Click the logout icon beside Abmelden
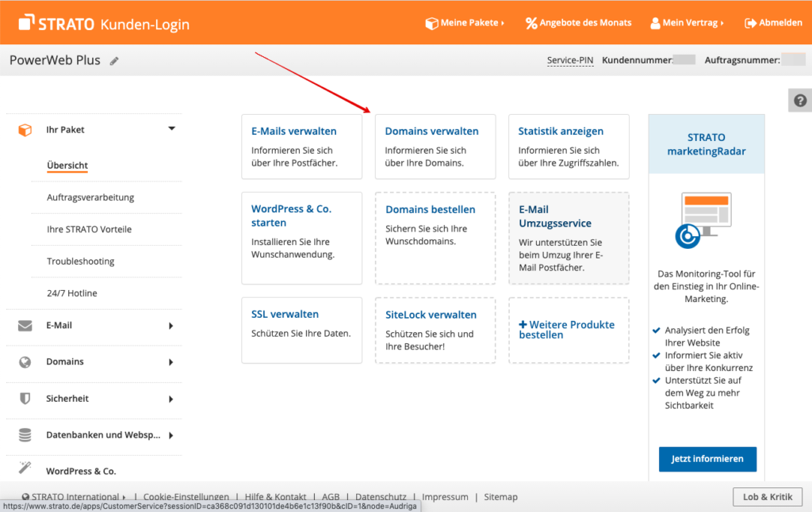This screenshot has height=512, width=812. click(750, 23)
